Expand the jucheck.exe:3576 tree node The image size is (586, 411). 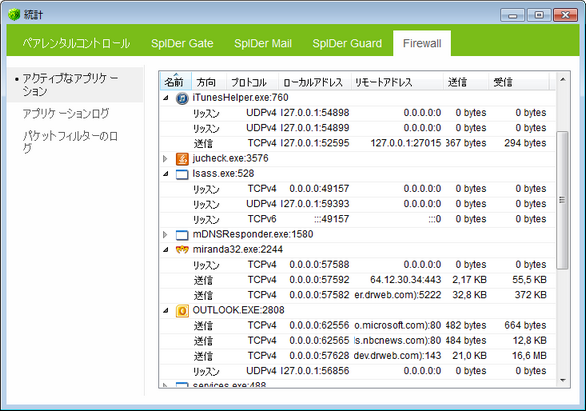pos(166,159)
